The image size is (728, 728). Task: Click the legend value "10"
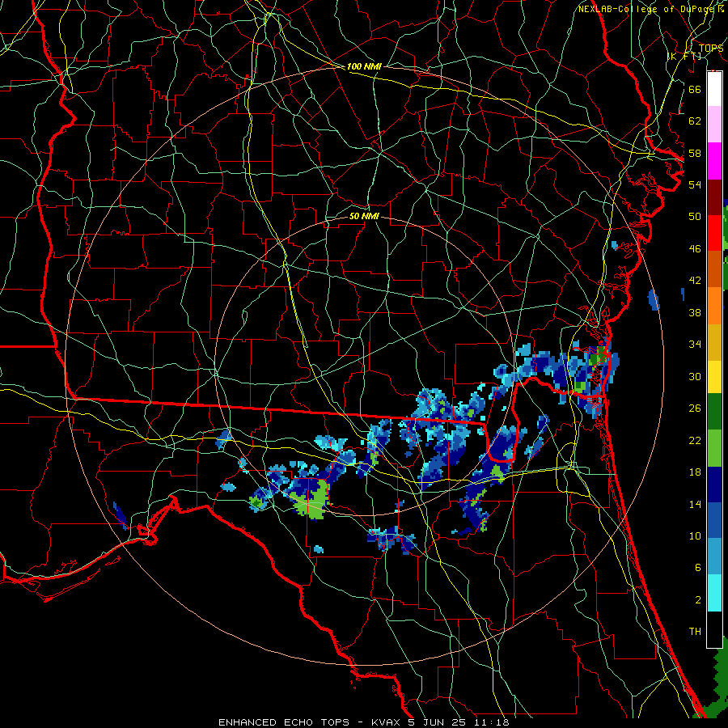coord(695,535)
